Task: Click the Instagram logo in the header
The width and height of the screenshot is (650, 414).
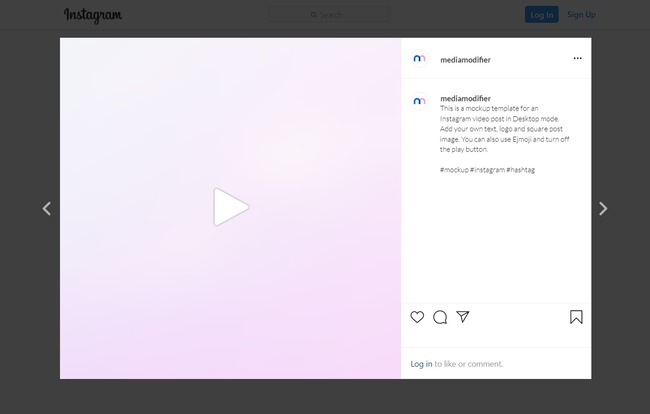Action: point(93,15)
